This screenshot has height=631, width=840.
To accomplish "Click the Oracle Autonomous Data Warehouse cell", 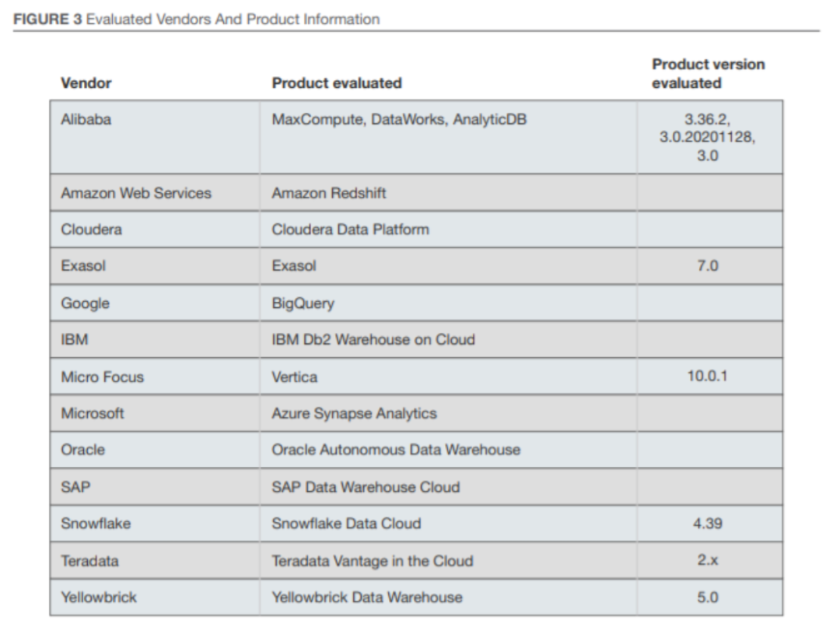I will point(396,450).
